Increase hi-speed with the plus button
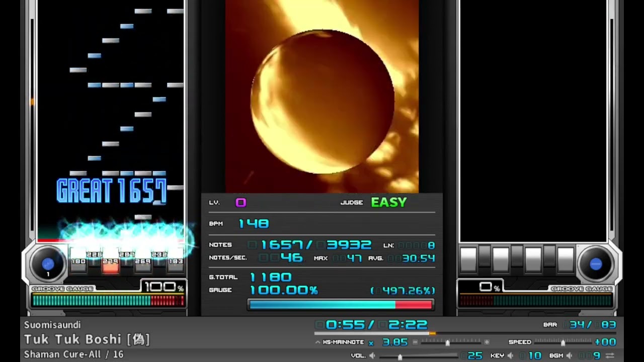The width and height of the screenshot is (644, 362). (x=487, y=342)
